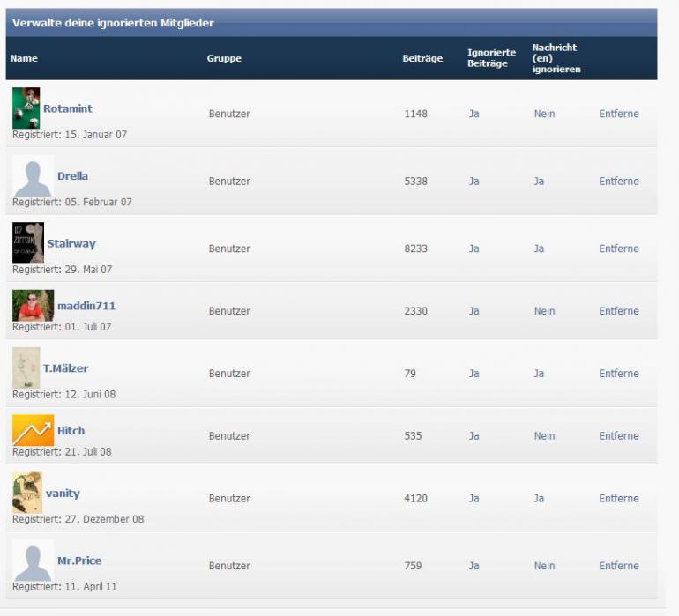Open Stairway's profile link
The height and width of the screenshot is (616, 679).
tap(71, 244)
